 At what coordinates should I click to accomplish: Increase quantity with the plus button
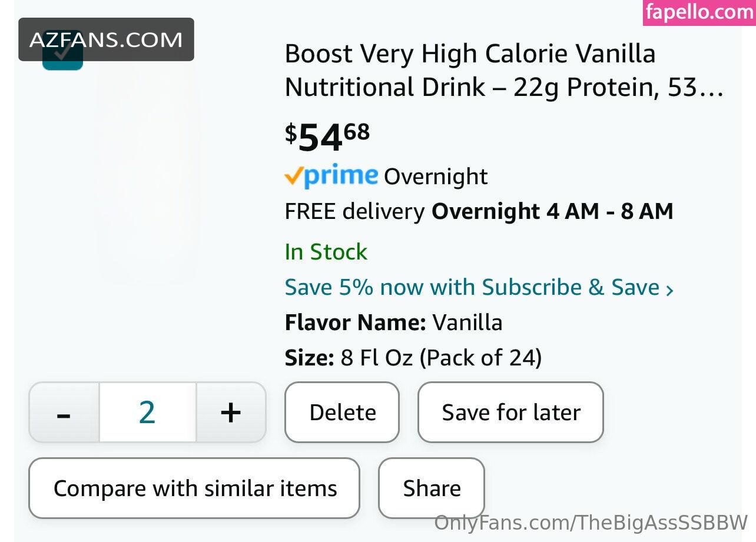pyautogui.click(x=231, y=413)
